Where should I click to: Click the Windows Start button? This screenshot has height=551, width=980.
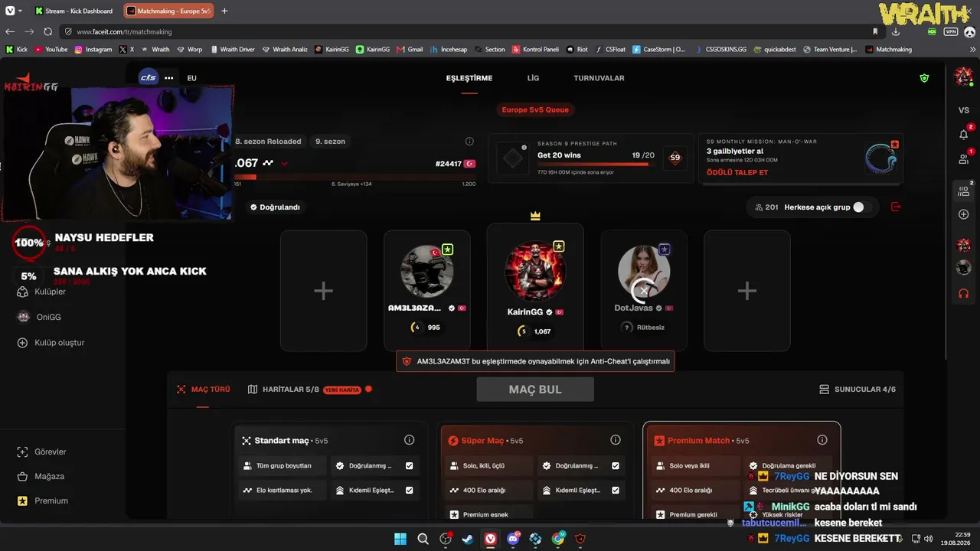pos(400,539)
